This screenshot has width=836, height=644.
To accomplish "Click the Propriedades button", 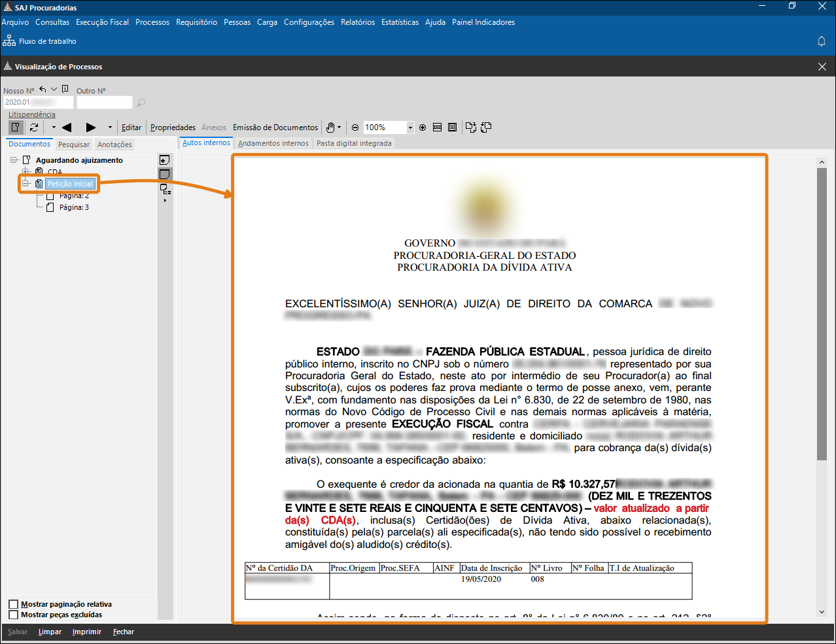I will click(173, 127).
